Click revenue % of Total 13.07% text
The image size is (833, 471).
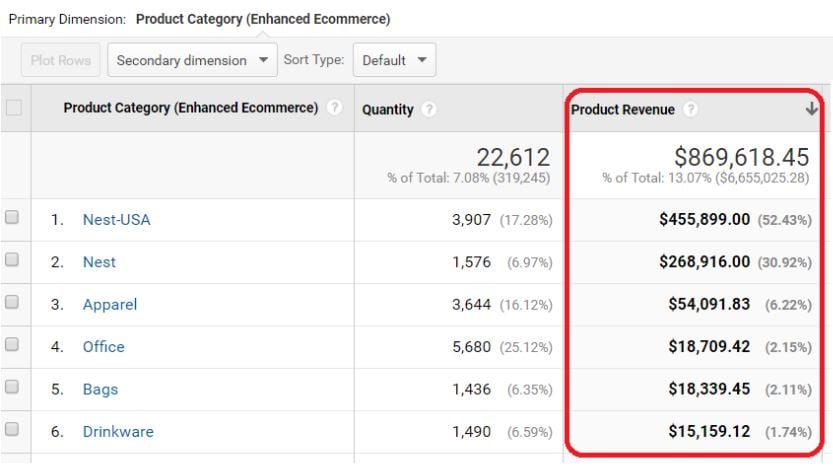(706, 178)
